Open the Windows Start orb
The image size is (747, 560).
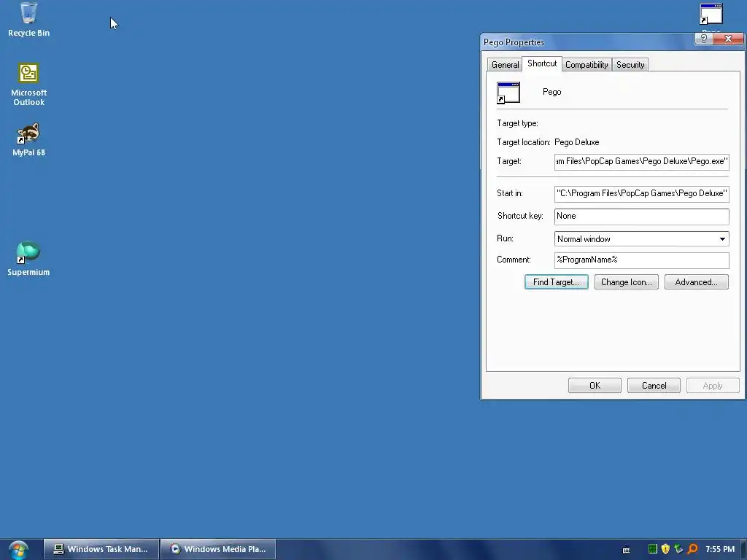(18, 550)
